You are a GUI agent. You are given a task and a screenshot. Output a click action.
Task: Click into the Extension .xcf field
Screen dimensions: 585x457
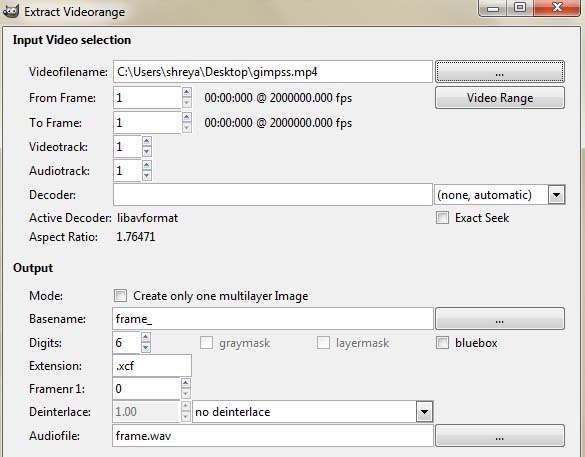coord(152,366)
